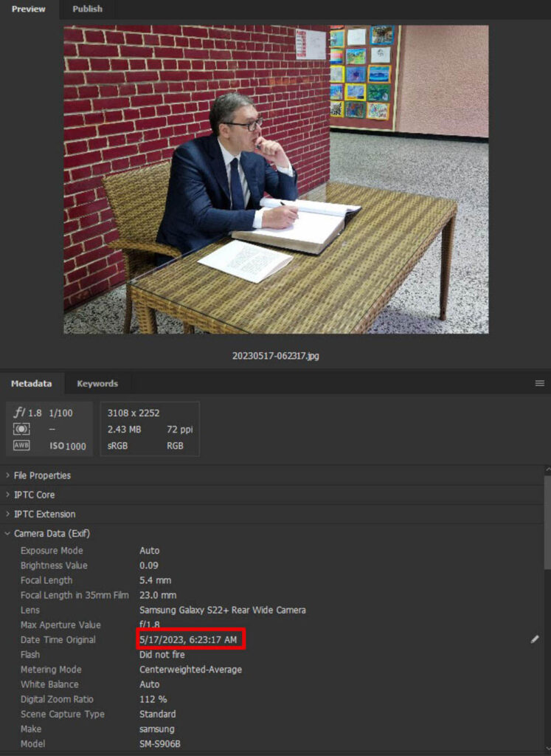
Task: Click the ISO 1000 value in placard
Action: coord(69,446)
